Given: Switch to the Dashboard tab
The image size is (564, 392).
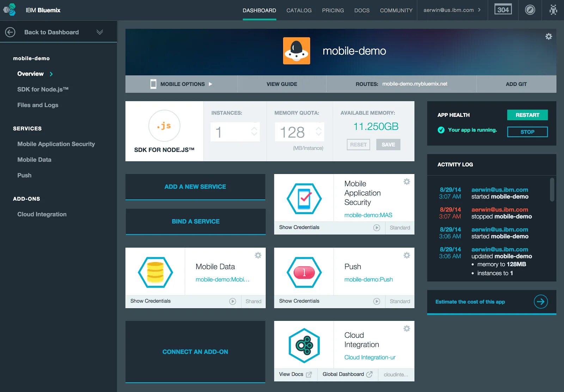Looking at the screenshot, I should [259, 11].
